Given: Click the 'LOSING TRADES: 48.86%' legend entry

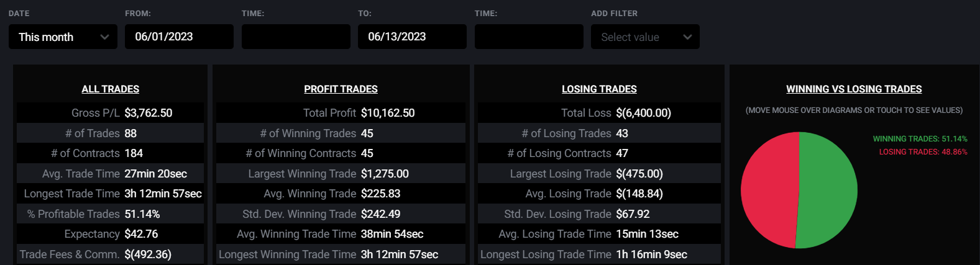Looking at the screenshot, I should [x=923, y=152].
